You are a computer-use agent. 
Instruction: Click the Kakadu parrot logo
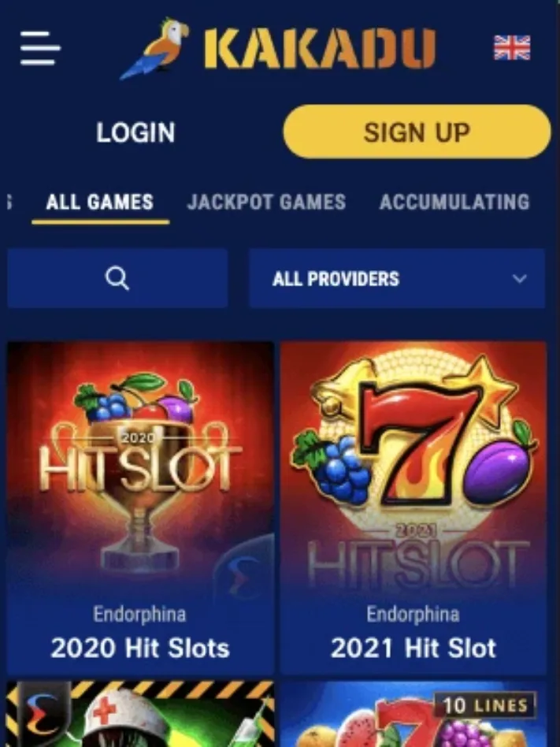point(154,48)
